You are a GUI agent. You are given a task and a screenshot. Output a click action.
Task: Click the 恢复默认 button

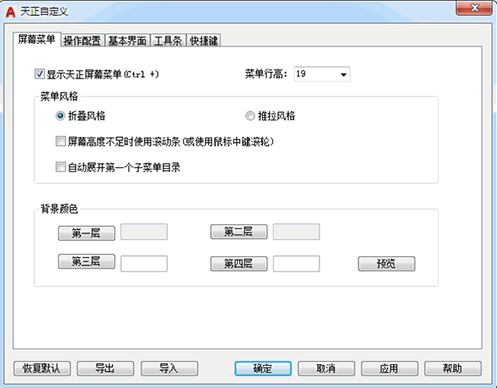click(42, 368)
